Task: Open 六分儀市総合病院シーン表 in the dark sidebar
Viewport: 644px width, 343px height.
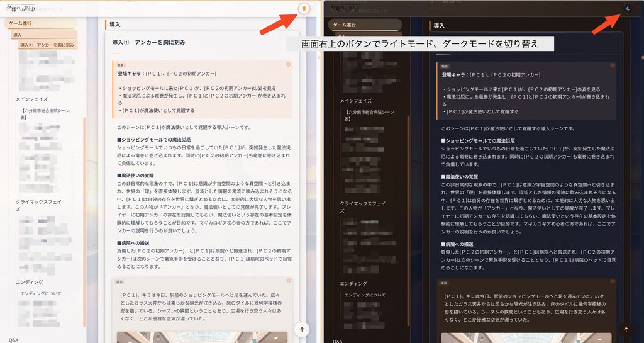Action: [x=370, y=115]
